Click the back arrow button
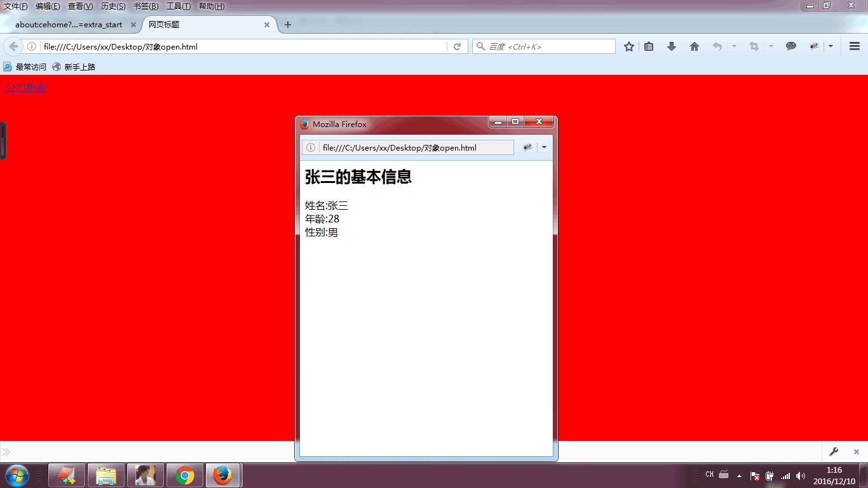 (13, 46)
